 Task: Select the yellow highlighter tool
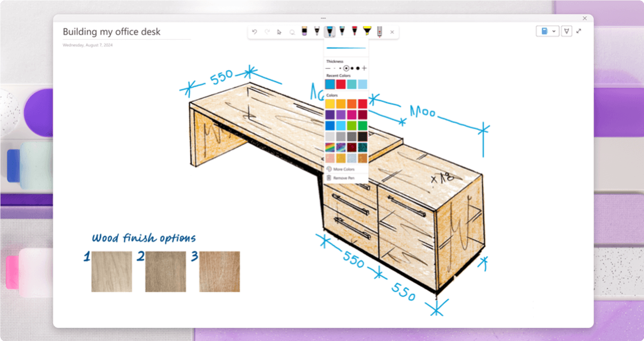click(367, 32)
